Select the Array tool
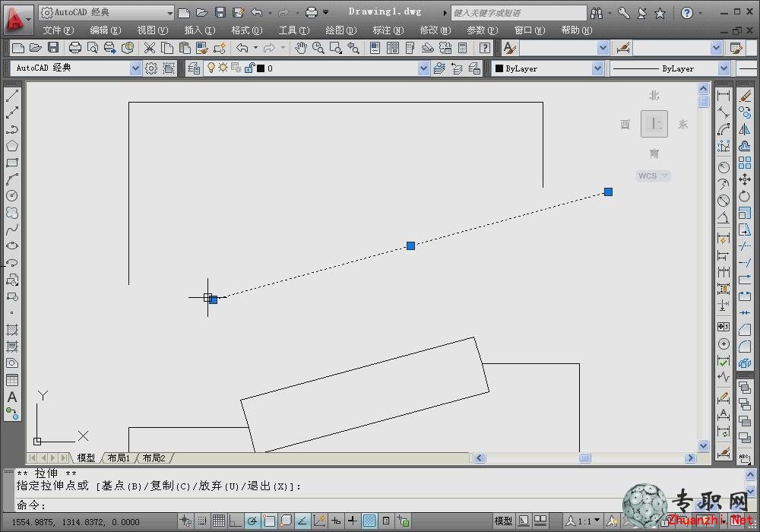Image resolution: width=760 pixels, height=532 pixels. (x=745, y=163)
